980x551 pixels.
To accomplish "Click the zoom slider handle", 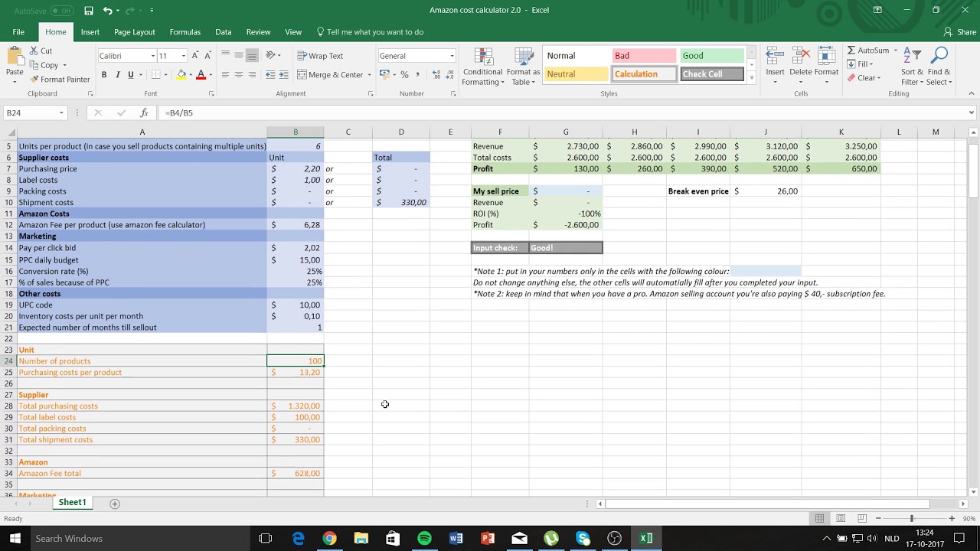I will [912, 518].
